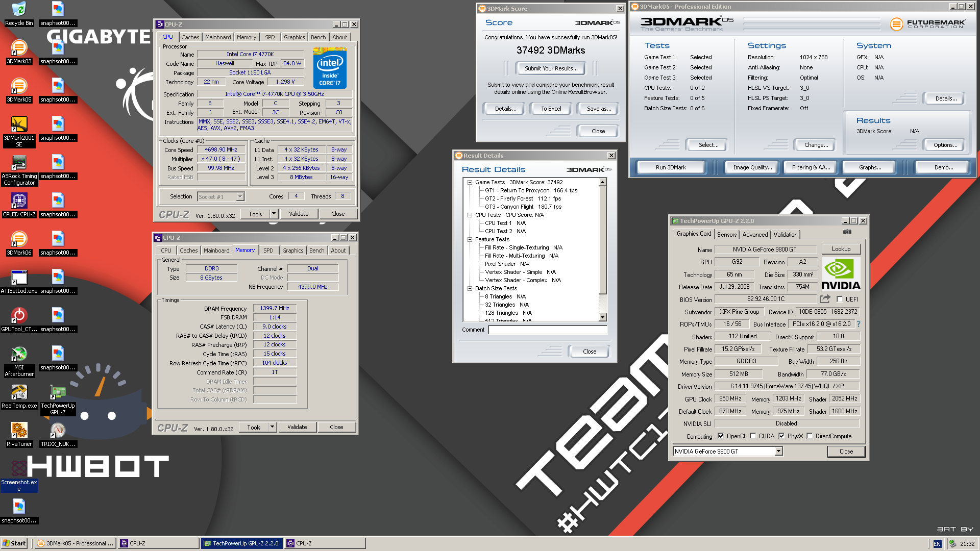Screen dimensions: 980x551
Task: Open the Socket #1 selection dropdown in CPU-Z
Action: [x=240, y=196]
